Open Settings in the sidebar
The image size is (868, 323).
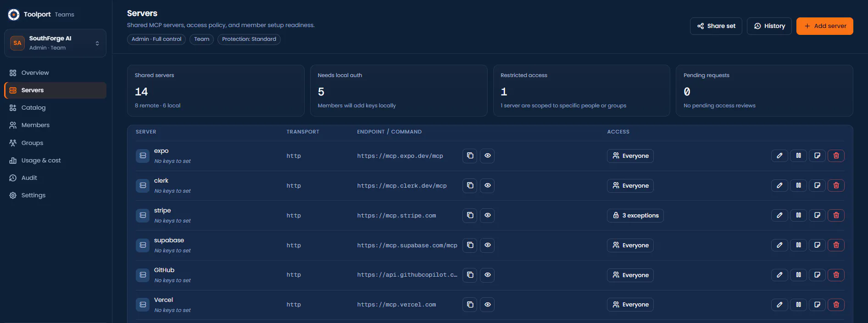point(55,195)
